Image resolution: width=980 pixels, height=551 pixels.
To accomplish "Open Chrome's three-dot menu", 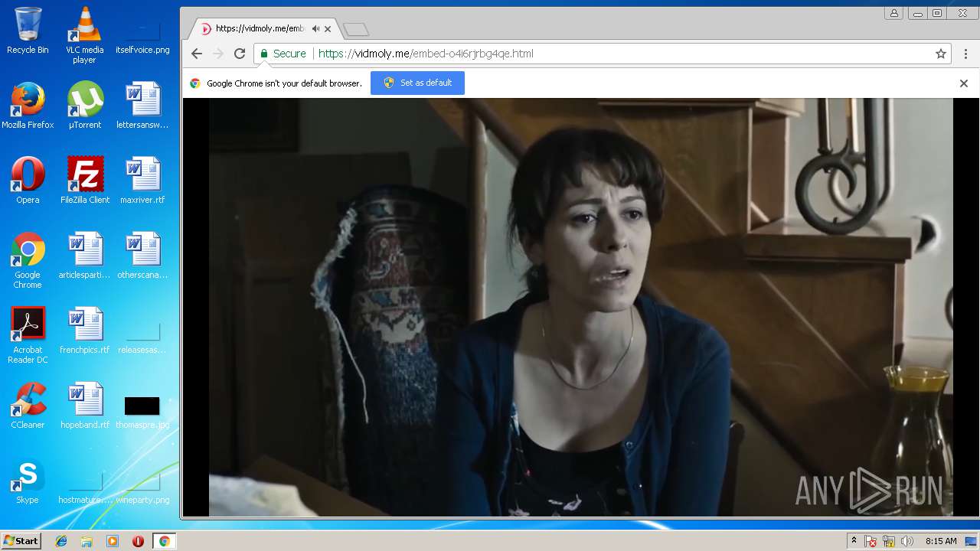I will pyautogui.click(x=965, y=54).
